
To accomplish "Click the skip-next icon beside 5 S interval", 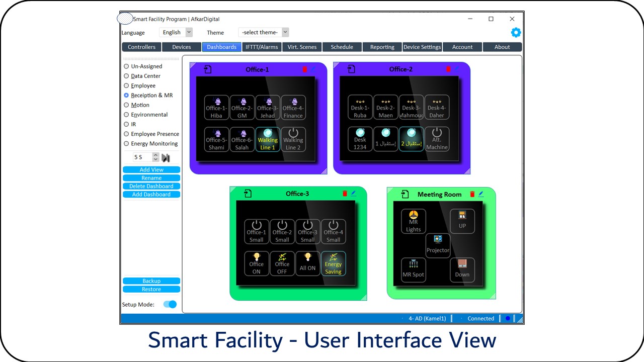I will click(166, 157).
